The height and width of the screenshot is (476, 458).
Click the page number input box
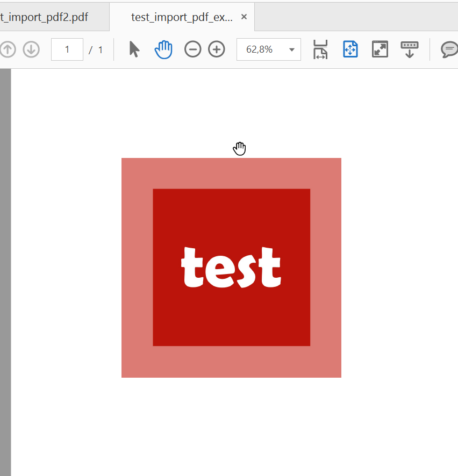[67, 49]
